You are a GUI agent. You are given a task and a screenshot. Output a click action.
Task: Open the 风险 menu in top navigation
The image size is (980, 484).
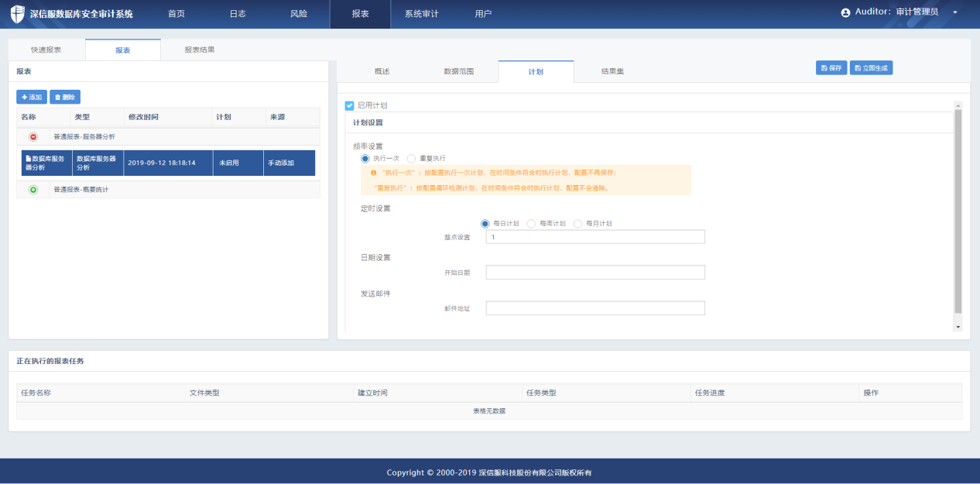coord(298,14)
